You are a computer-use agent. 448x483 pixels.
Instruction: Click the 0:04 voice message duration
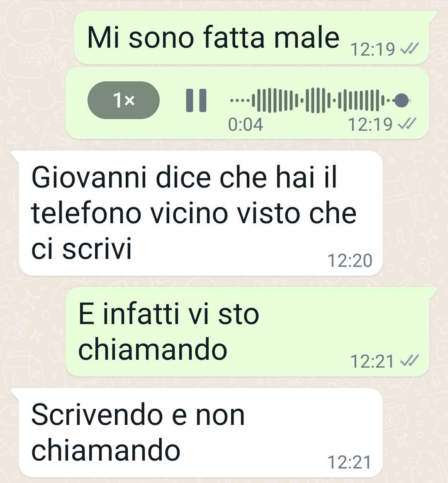coord(246,125)
